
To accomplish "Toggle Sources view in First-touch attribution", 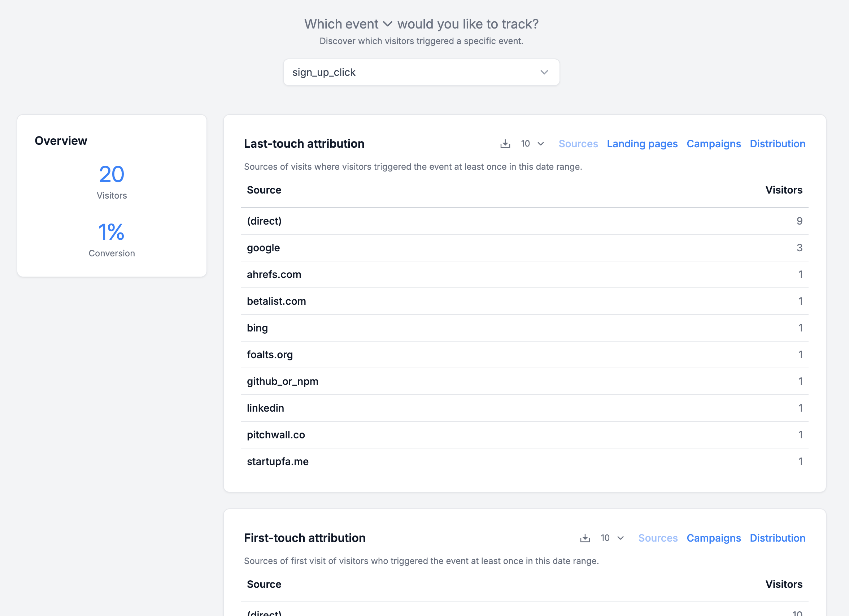I will point(658,538).
